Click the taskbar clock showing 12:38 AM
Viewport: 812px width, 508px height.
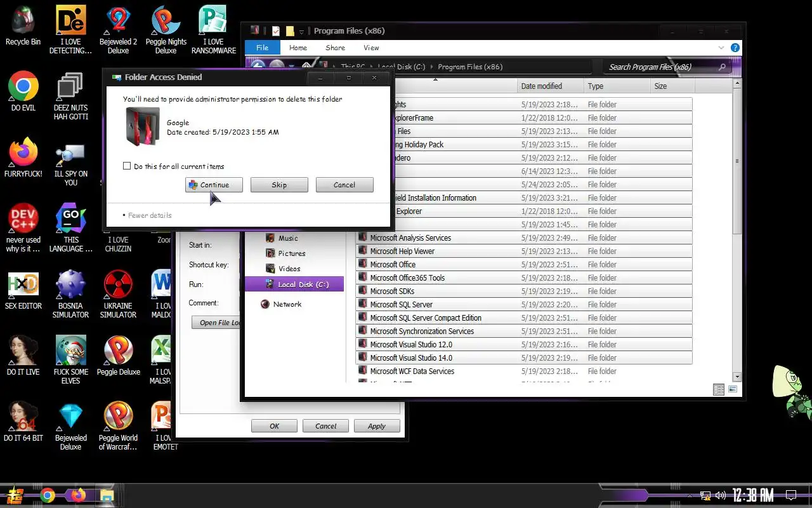753,495
